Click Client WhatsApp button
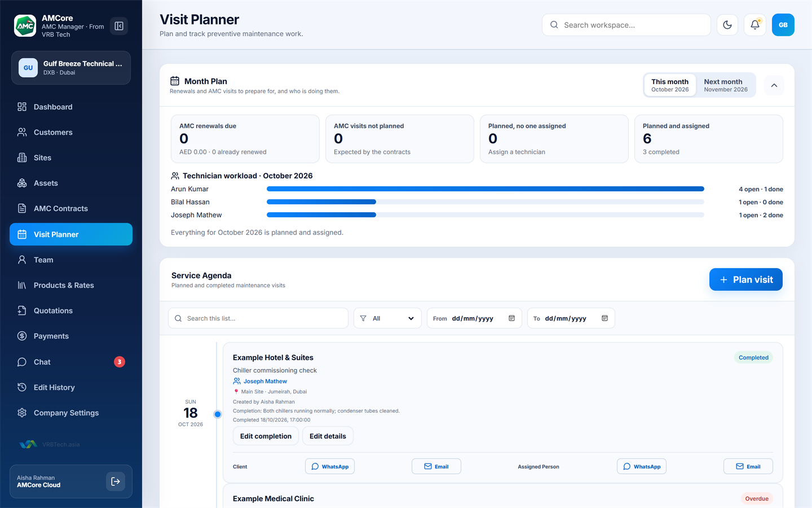Viewport: 812px width, 508px height. pyautogui.click(x=330, y=466)
